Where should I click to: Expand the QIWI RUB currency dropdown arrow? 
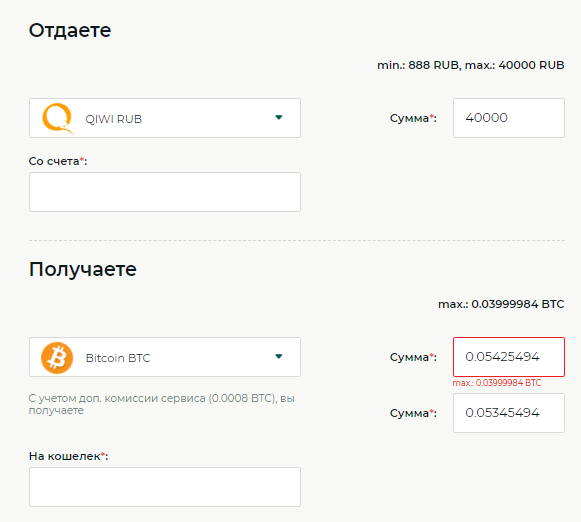[x=279, y=117]
